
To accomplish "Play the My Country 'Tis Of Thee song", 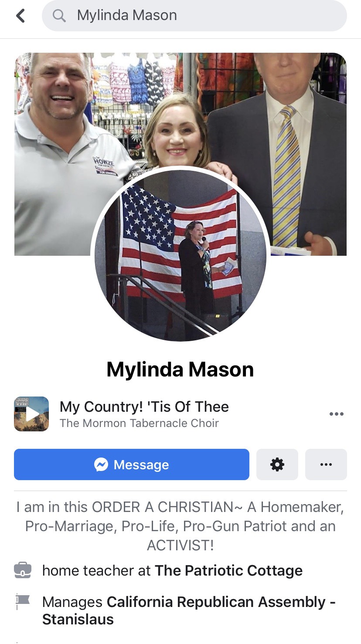I will point(31,414).
